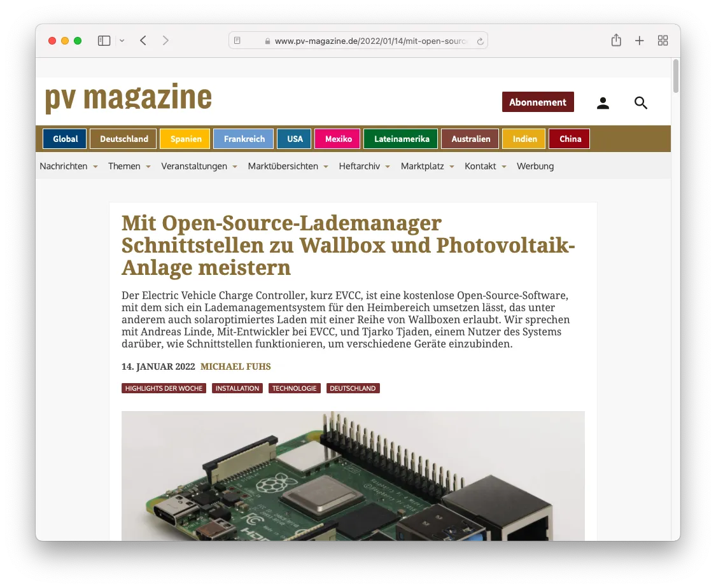This screenshot has height=588, width=716.
Task: Select the Frankreich edition tab
Action: tap(243, 139)
